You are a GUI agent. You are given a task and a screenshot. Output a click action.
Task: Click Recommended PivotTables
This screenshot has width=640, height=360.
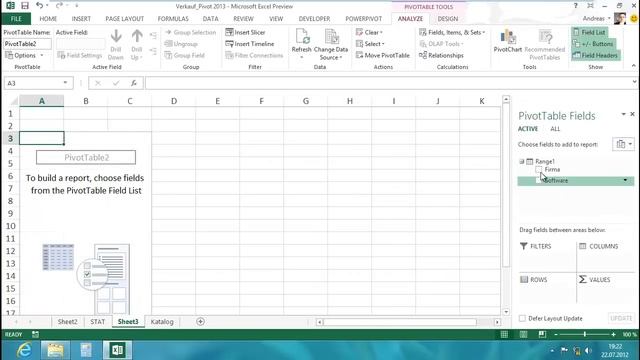(545, 45)
